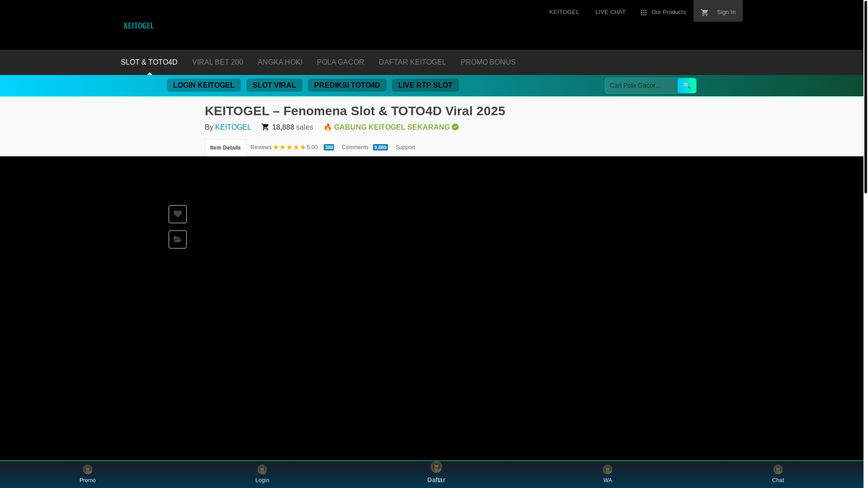Click the page vertical scrollbar
The image size is (868, 488).
[x=865, y=97]
